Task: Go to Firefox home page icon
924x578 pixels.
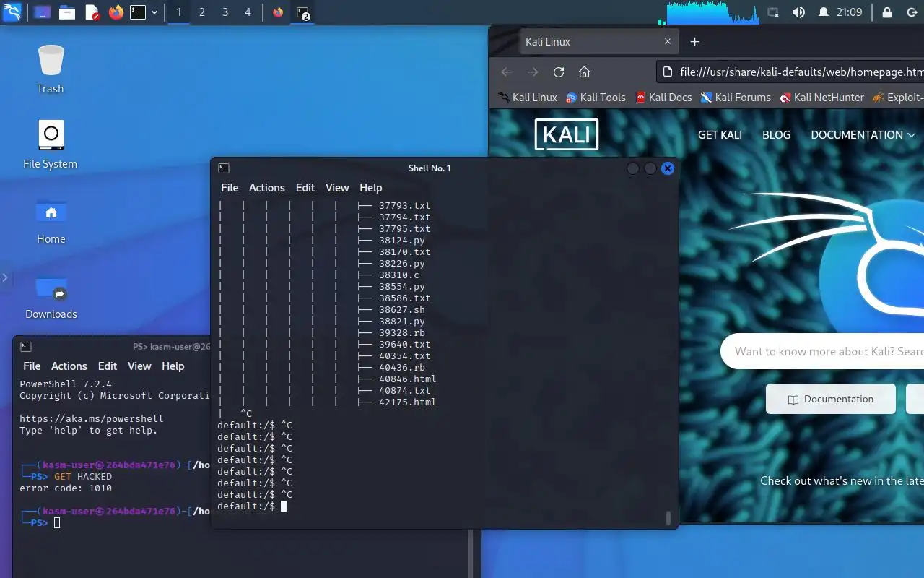Action: point(585,72)
